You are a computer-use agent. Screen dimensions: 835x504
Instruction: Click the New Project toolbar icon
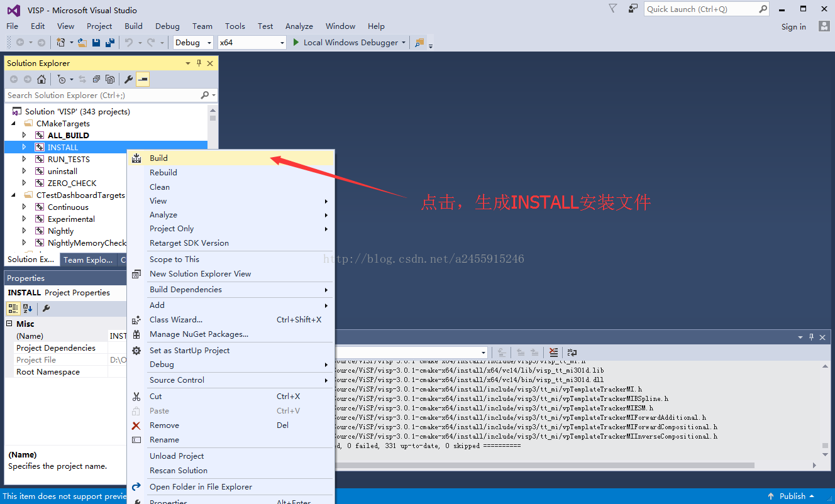tap(61, 43)
